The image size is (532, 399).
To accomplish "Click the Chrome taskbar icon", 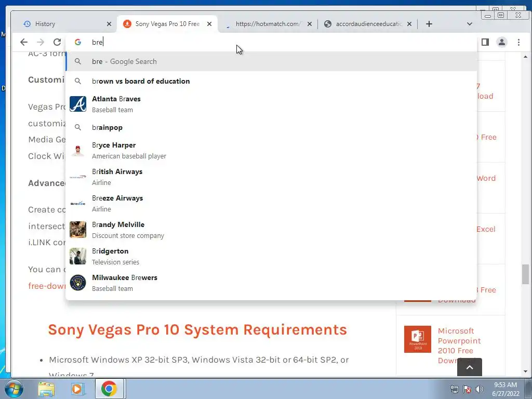I will (109, 389).
